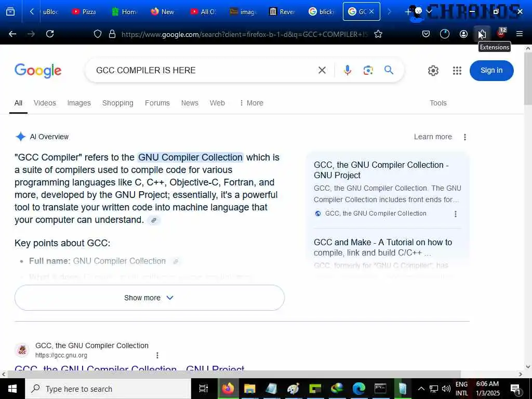Switch to the Web tab

coord(217,103)
